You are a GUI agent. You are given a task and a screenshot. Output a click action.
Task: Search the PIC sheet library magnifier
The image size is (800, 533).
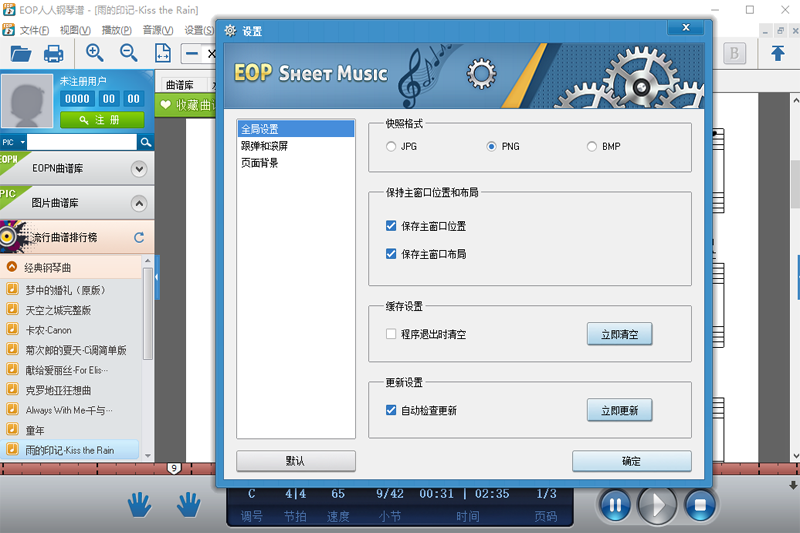(x=145, y=142)
